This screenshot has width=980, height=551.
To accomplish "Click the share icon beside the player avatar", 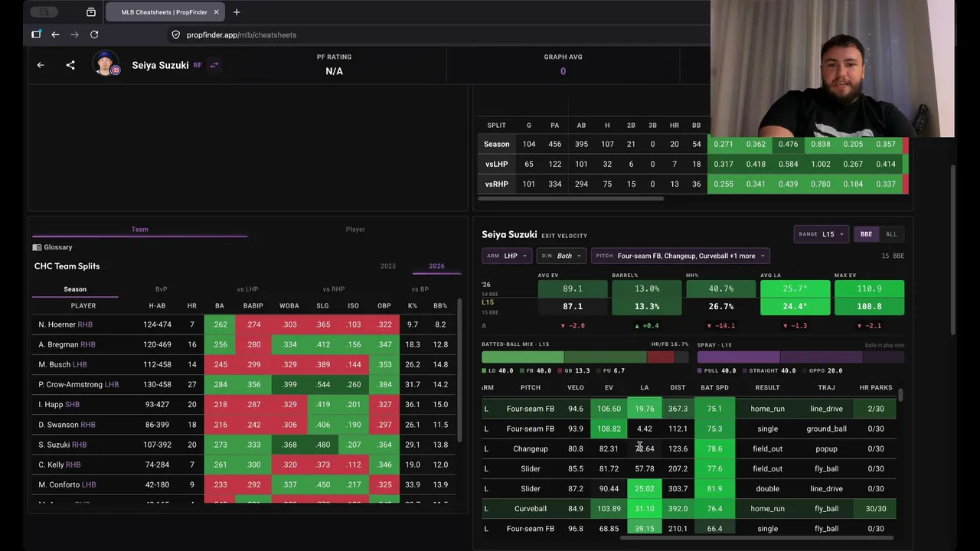I will (70, 65).
